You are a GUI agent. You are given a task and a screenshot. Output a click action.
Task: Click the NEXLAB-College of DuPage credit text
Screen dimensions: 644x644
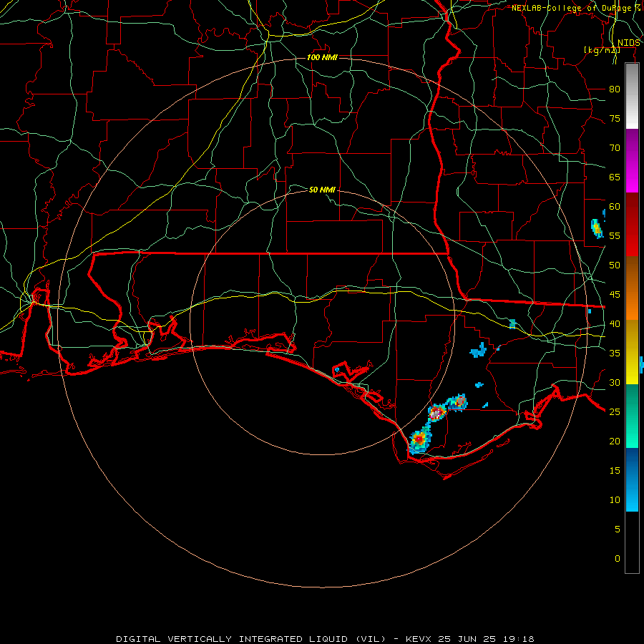[x=576, y=8]
